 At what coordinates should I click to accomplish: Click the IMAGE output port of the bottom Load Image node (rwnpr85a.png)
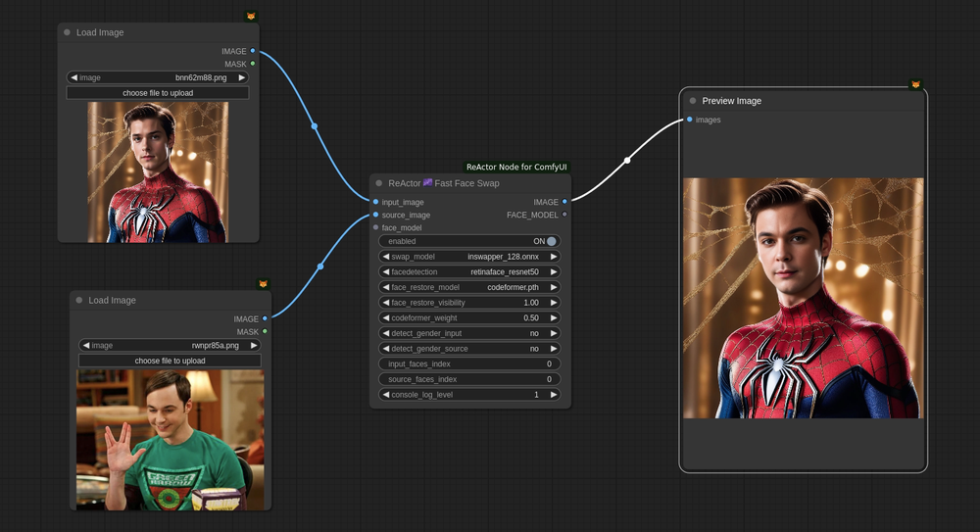pyautogui.click(x=265, y=318)
